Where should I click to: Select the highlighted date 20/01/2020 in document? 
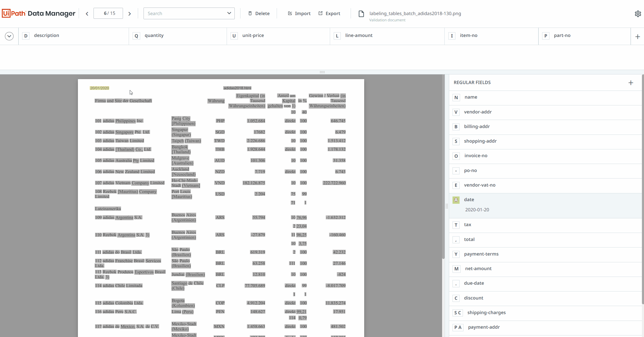coord(99,88)
